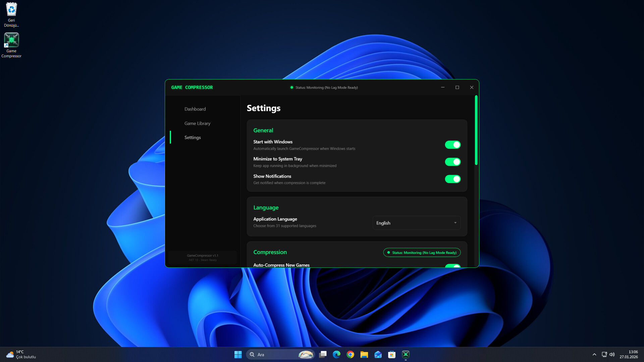
Task: Switch to Game Library section
Action: [x=197, y=123]
